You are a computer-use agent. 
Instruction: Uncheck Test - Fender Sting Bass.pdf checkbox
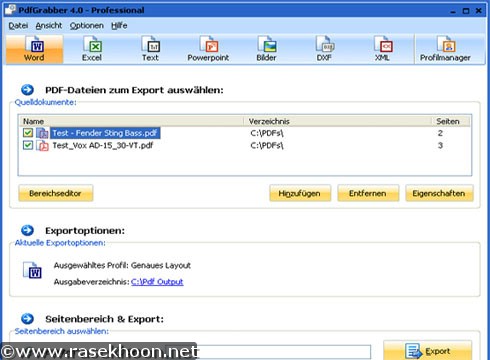[x=28, y=133]
